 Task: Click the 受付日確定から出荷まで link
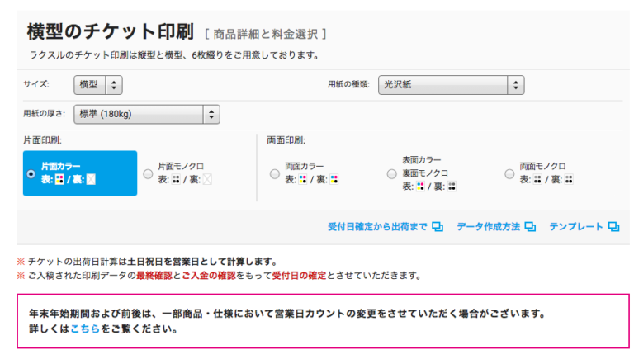376,227
